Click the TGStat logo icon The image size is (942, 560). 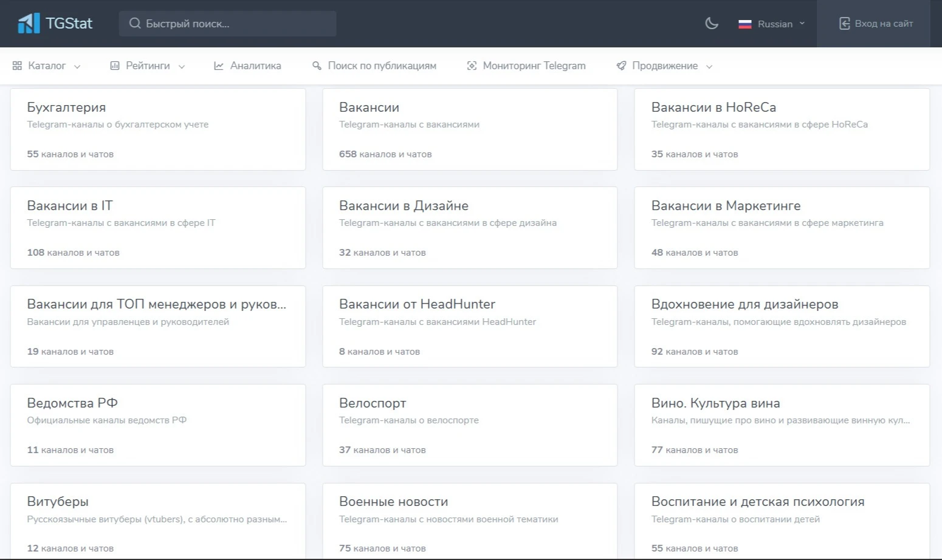[29, 24]
